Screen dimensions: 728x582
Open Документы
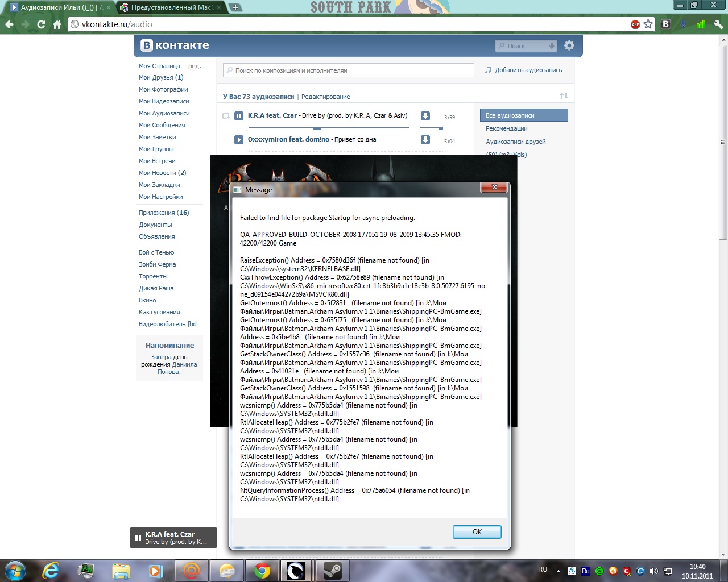(x=155, y=225)
